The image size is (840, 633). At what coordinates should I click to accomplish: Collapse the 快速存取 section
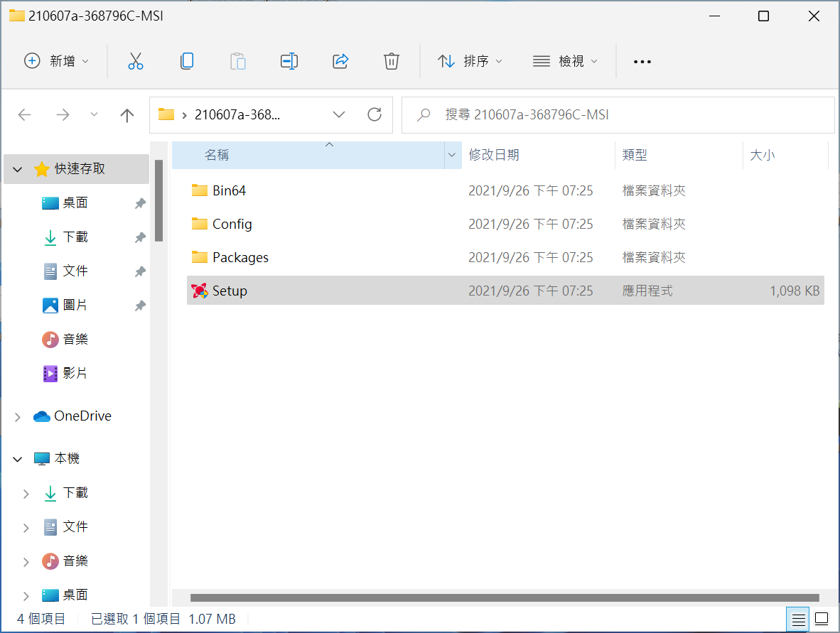(x=18, y=169)
